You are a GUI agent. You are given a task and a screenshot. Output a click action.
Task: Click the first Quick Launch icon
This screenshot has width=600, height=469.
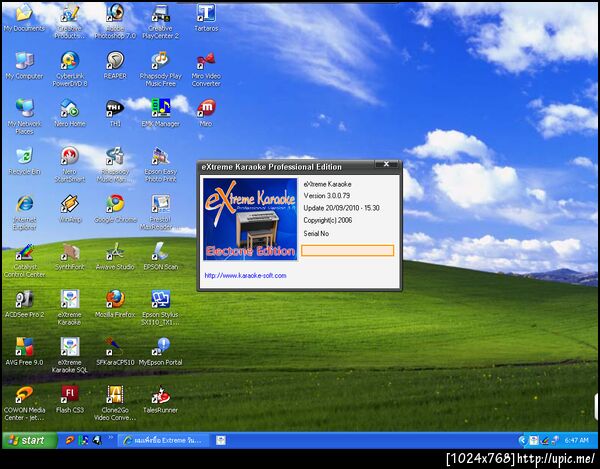tap(70, 440)
